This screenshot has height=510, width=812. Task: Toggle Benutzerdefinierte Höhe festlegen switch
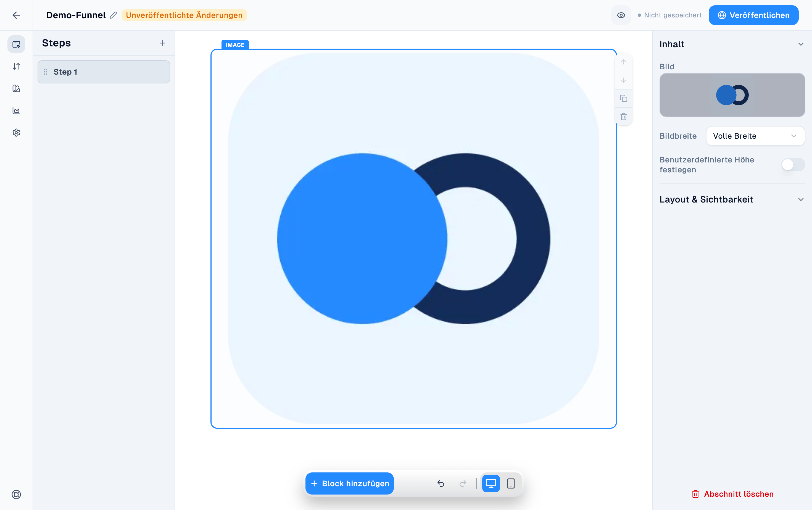[x=793, y=165]
